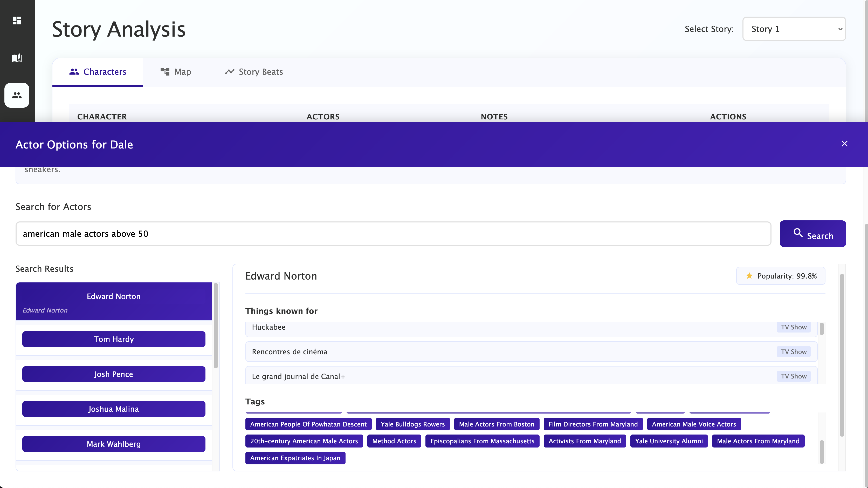This screenshot has height=488, width=868.
Task: Focus the actor search input field
Action: [393, 234]
